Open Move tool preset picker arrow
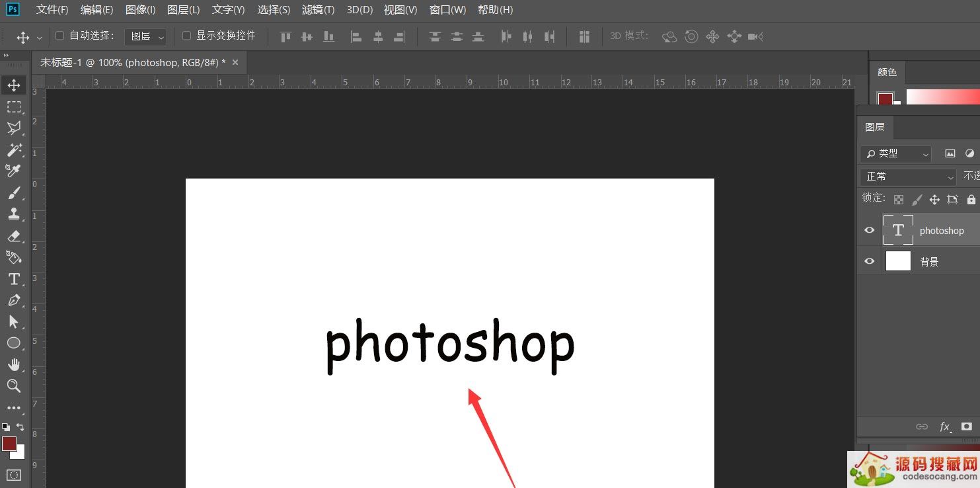980x488 pixels. point(40,38)
